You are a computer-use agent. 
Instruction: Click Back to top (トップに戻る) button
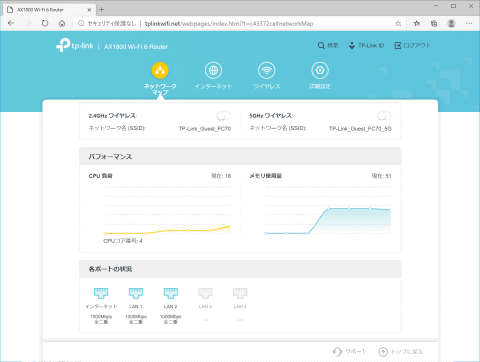(x=401, y=351)
